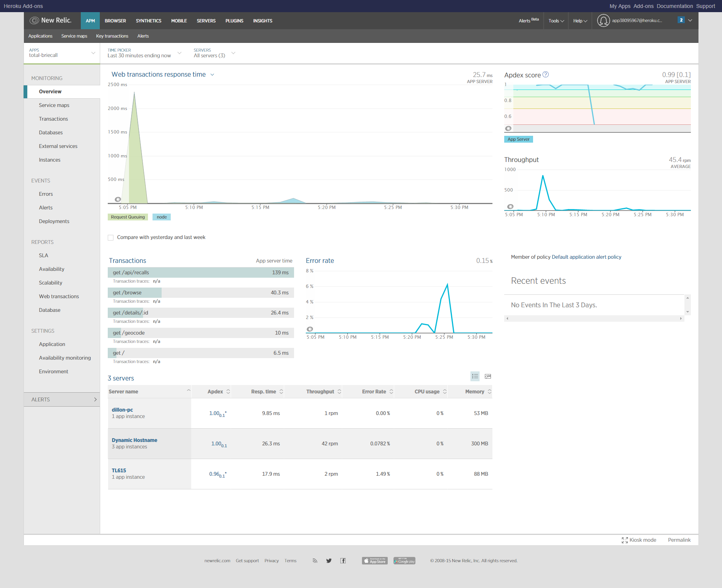
Task: Switch servers to table list view
Action: click(475, 376)
